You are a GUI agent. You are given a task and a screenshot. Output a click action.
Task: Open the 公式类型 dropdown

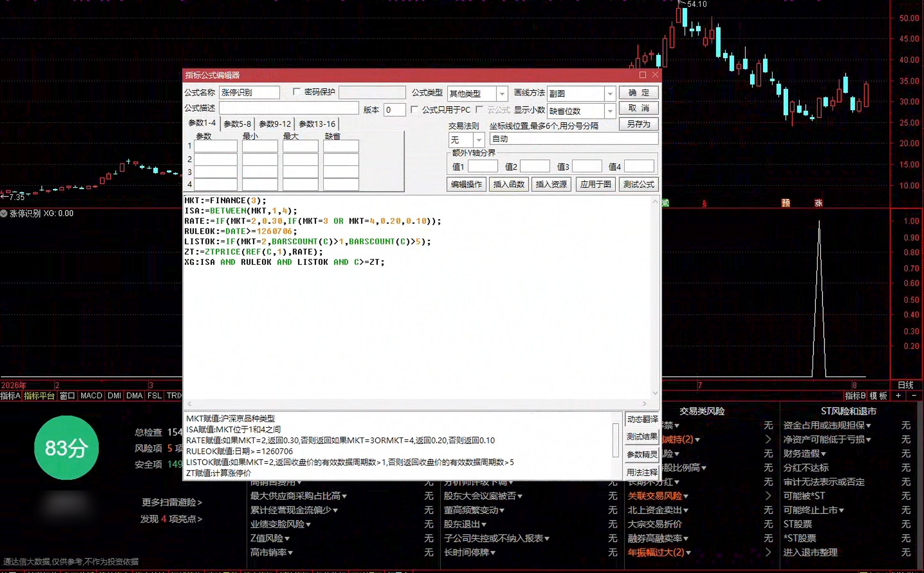click(502, 94)
